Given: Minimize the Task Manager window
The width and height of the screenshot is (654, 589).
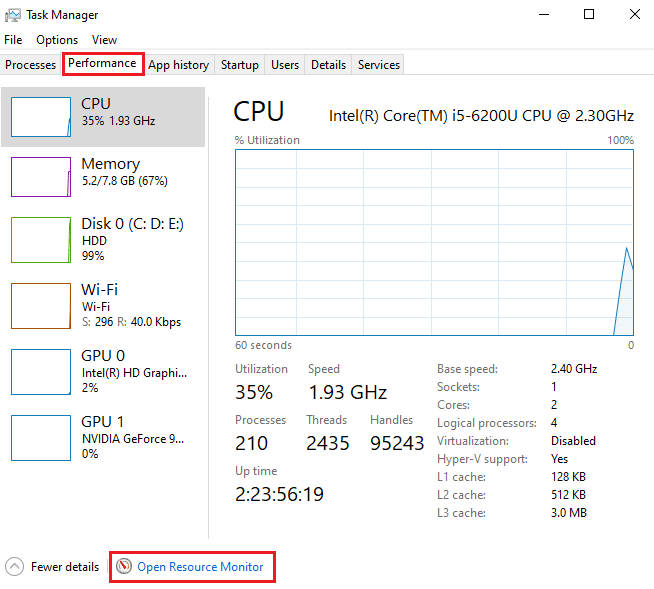Looking at the screenshot, I should click(544, 15).
